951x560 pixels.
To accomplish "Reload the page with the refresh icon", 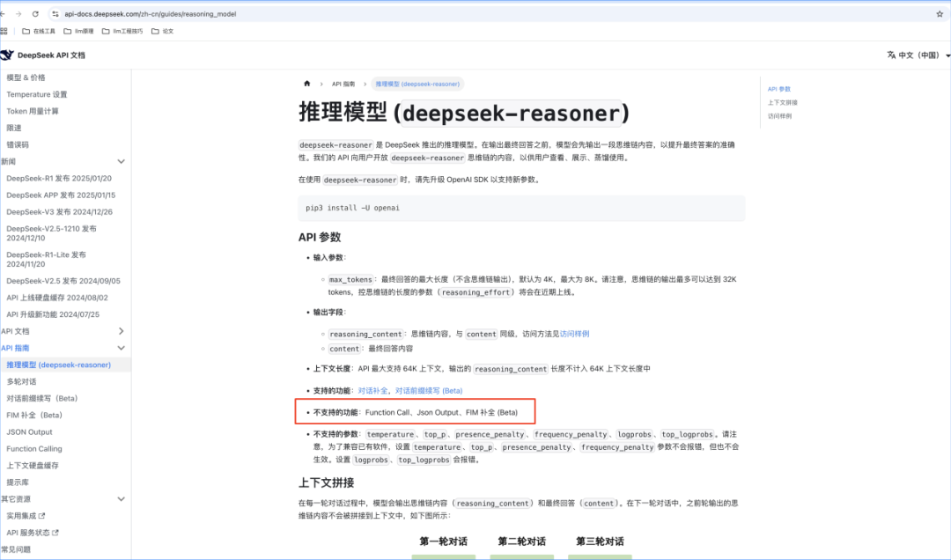I will tap(35, 14).
